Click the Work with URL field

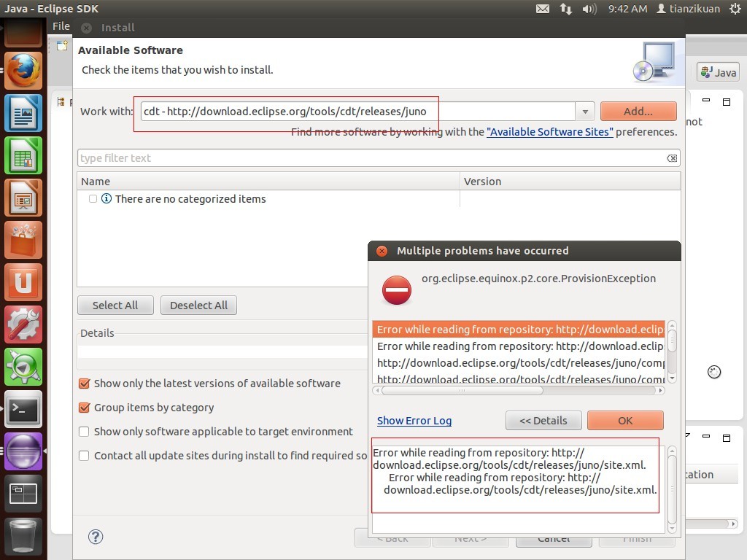point(357,112)
